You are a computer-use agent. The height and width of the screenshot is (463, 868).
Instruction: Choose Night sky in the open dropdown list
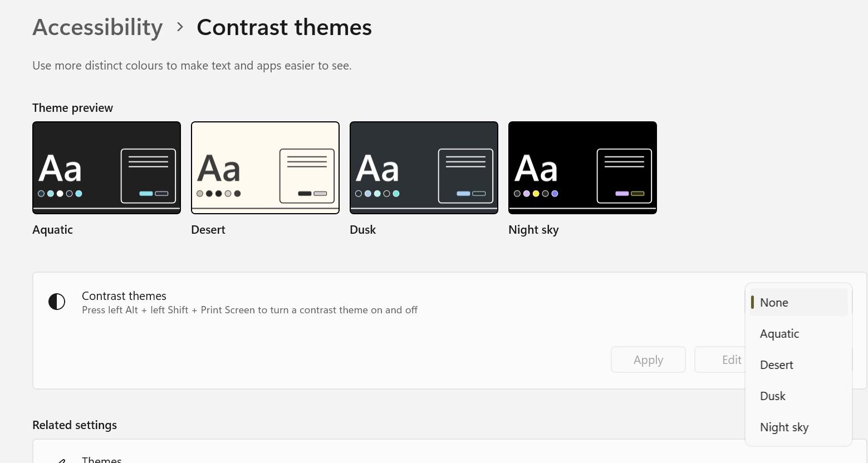[x=784, y=427]
